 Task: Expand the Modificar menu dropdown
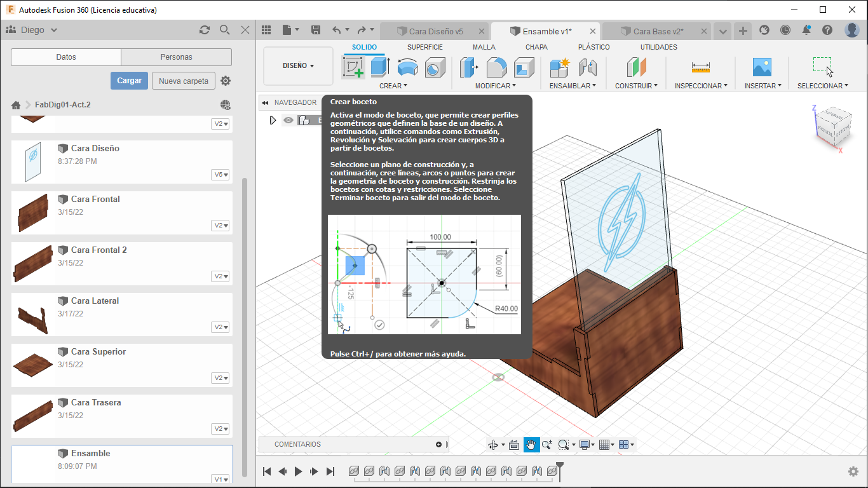click(496, 86)
